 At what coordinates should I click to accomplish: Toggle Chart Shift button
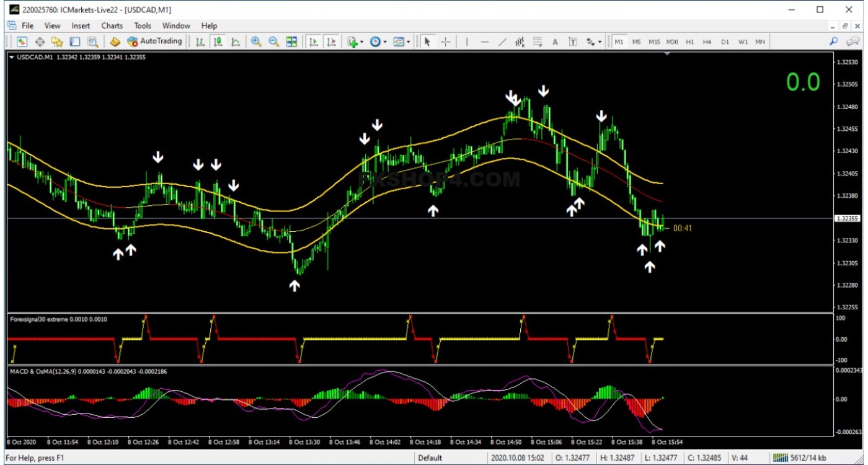click(332, 42)
